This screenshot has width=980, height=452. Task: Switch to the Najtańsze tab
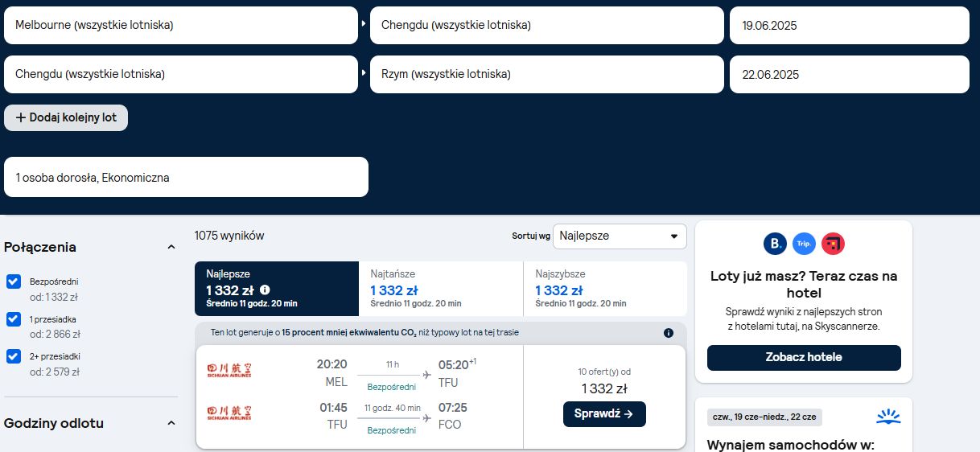441,289
